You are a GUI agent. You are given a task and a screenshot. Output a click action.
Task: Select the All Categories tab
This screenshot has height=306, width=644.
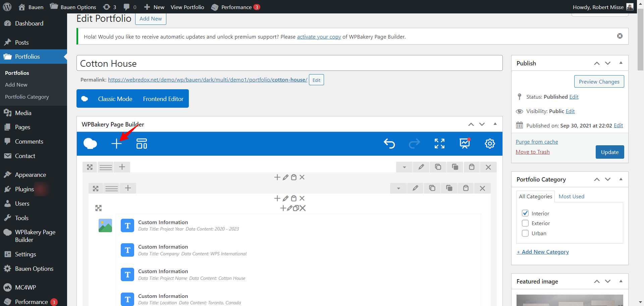click(535, 196)
